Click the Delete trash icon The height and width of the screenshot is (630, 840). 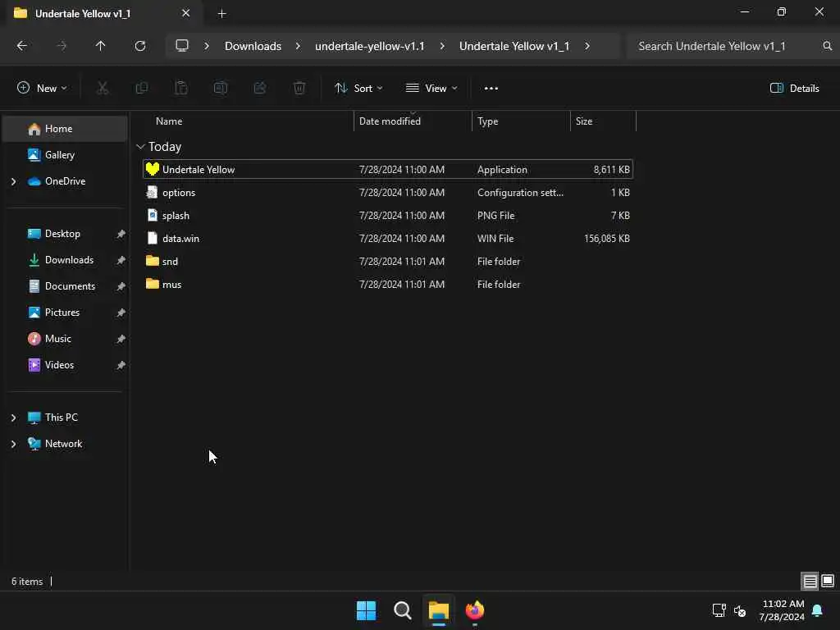pyautogui.click(x=299, y=89)
